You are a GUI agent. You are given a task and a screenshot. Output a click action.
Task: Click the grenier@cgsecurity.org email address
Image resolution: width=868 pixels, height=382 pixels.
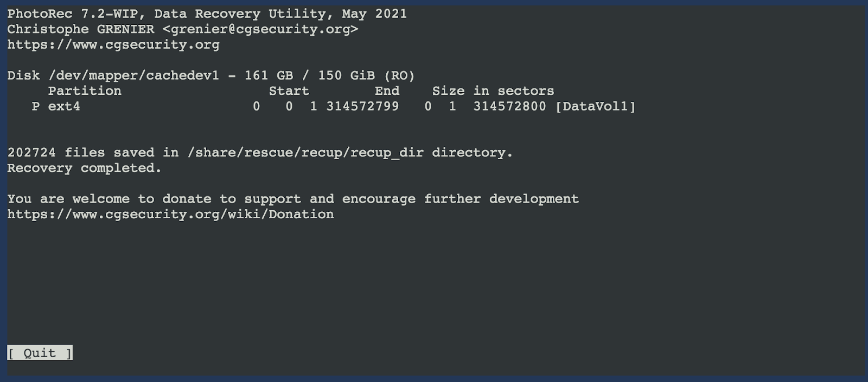(260, 29)
